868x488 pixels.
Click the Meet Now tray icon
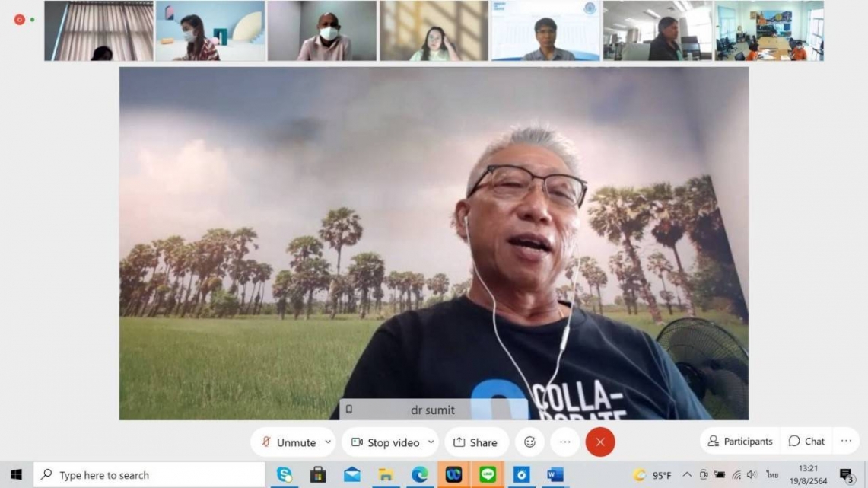pos(704,475)
